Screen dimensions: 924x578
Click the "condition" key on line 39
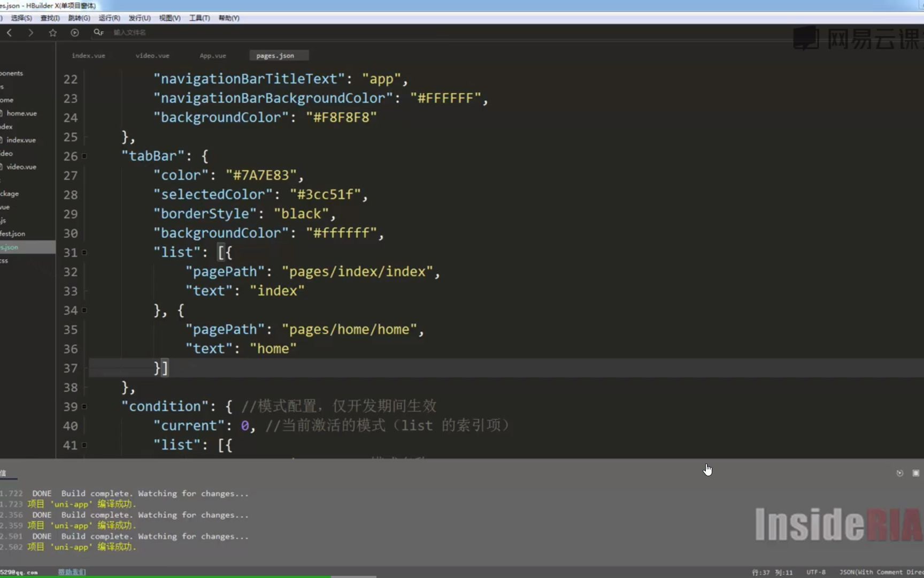tap(165, 407)
